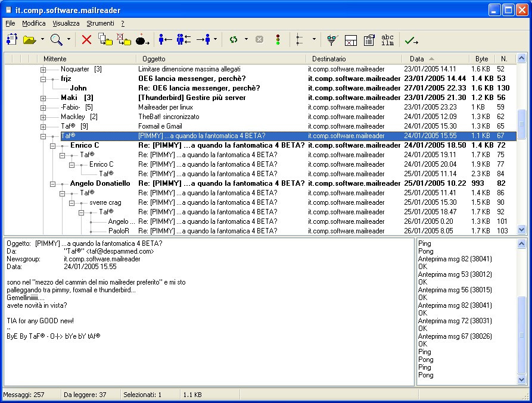Image resolution: width=532 pixels, height=403 pixels.
Task: Click the black bomb icon
Action: tap(142, 40)
